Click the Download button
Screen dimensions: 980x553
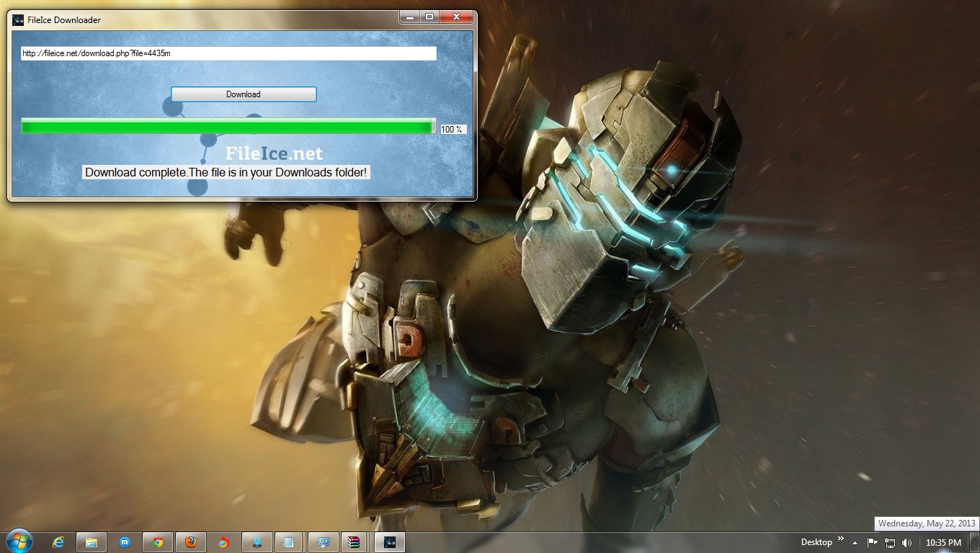244,94
